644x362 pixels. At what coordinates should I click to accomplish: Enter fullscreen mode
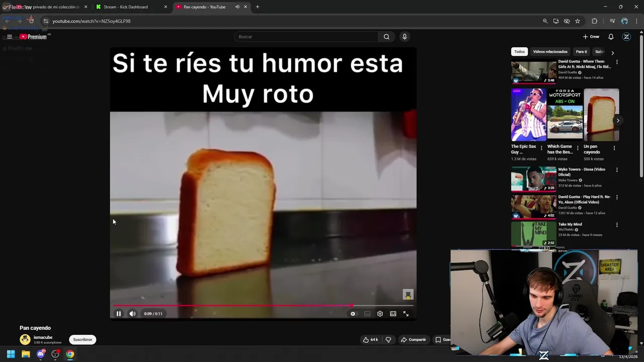point(406,314)
